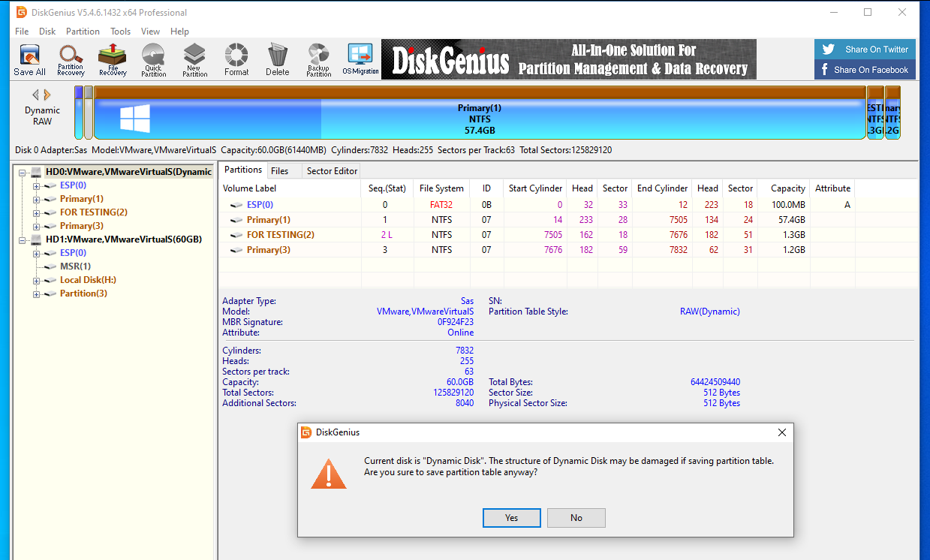Select Primary(1) 57.4GB partition bar
Image resolution: width=930 pixels, height=560 pixels.
[480, 113]
